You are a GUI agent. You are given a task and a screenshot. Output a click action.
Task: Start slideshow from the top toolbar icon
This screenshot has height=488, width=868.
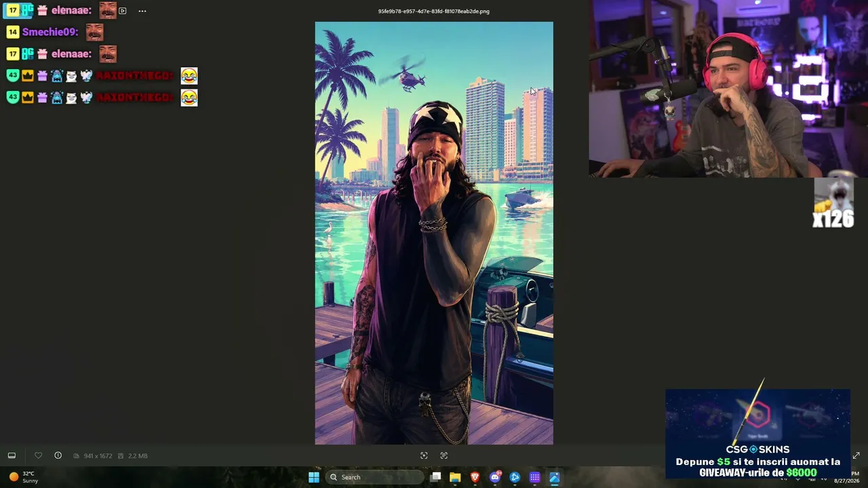click(122, 11)
